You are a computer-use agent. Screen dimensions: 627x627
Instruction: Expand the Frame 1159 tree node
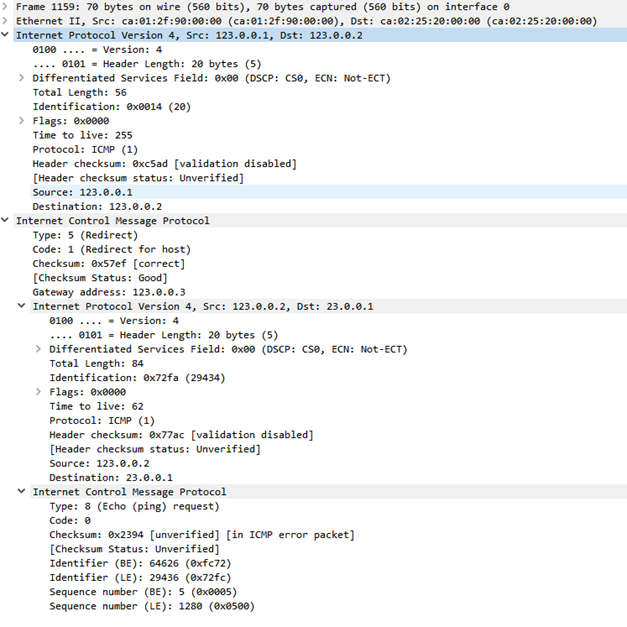point(6,6)
